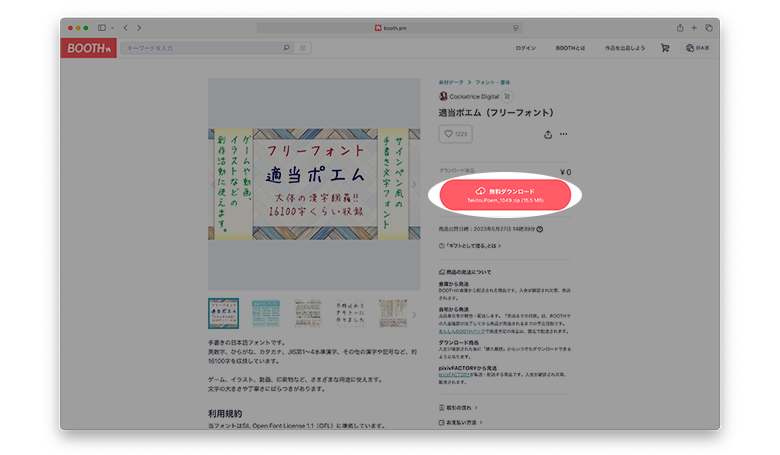The width and height of the screenshot is (780, 455).
Task: Select the fifth product thumbnail
Action: pos(392,313)
